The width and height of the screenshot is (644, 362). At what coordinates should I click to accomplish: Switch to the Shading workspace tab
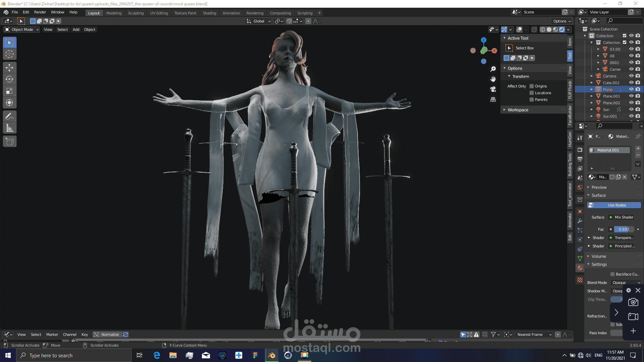click(x=209, y=13)
